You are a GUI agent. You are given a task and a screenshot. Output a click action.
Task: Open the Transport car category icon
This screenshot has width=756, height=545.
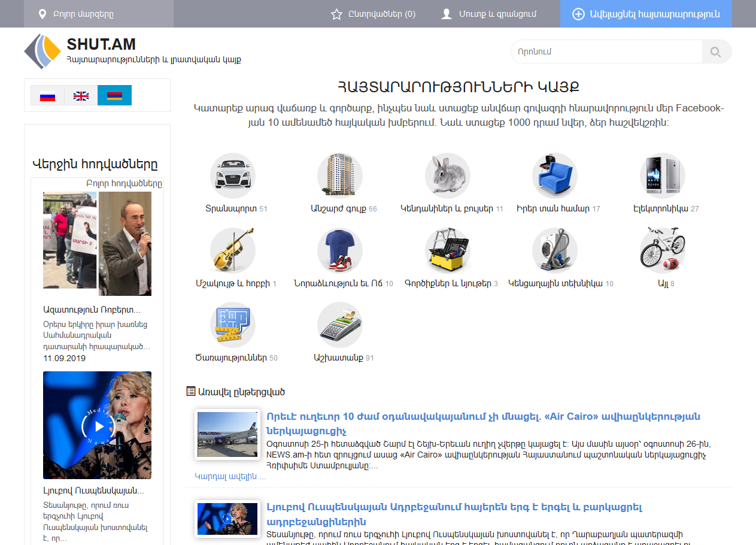click(232, 175)
